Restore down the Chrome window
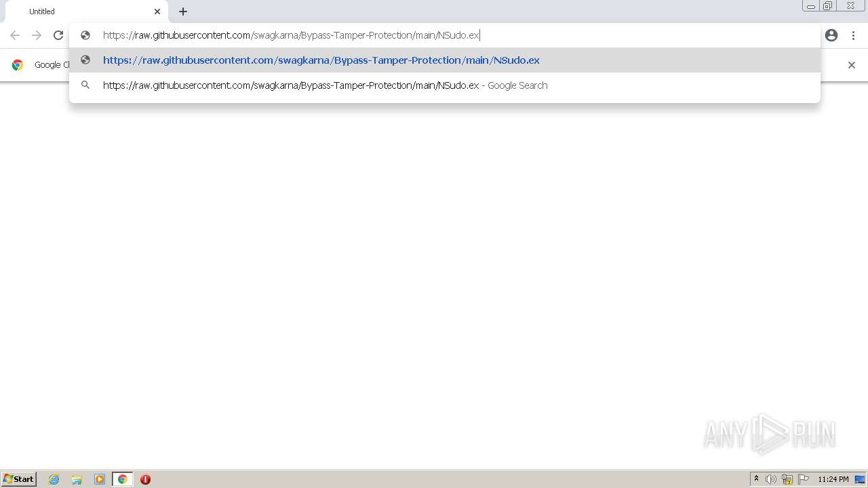This screenshot has height=488, width=868. (828, 6)
